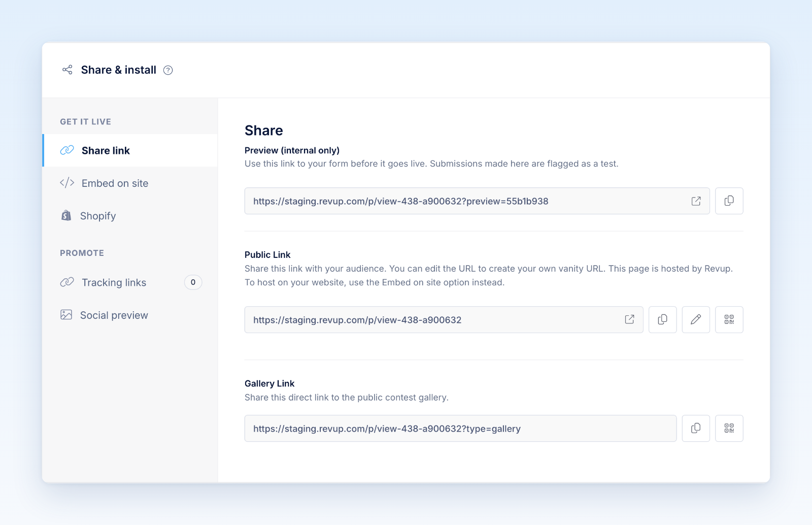Select the Share link sidebar item

coord(130,150)
